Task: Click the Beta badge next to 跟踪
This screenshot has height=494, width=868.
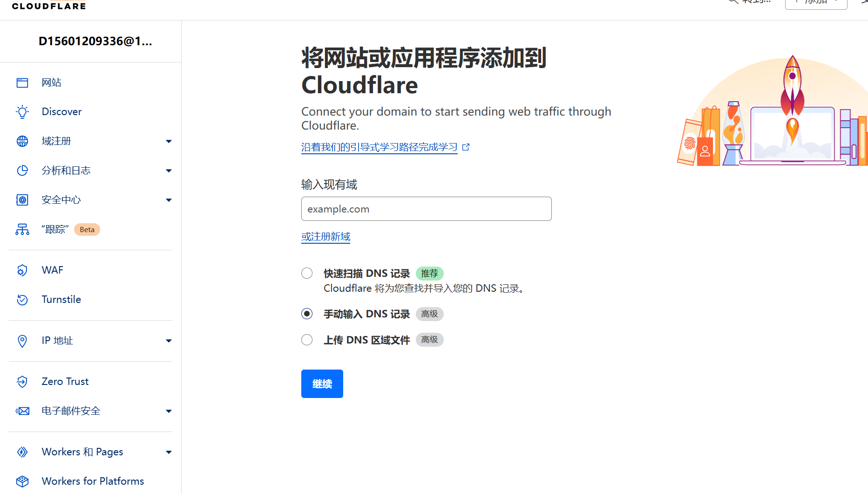Action: tap(87, 229)
